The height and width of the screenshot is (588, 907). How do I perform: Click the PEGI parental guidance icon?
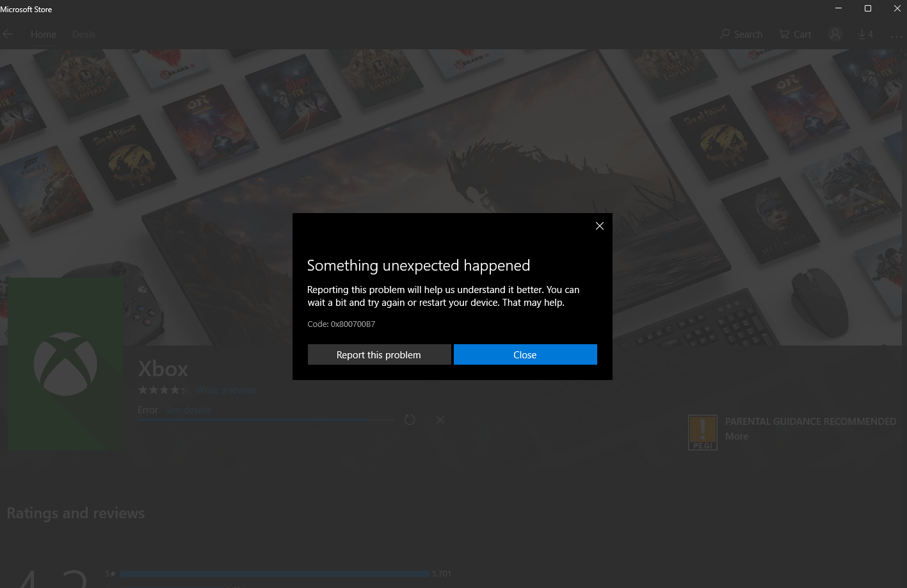702,432
